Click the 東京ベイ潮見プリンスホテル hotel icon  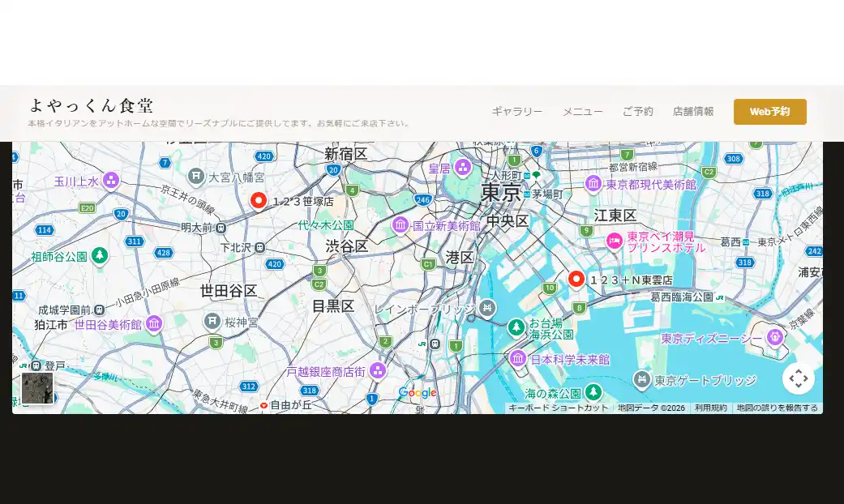615,241
